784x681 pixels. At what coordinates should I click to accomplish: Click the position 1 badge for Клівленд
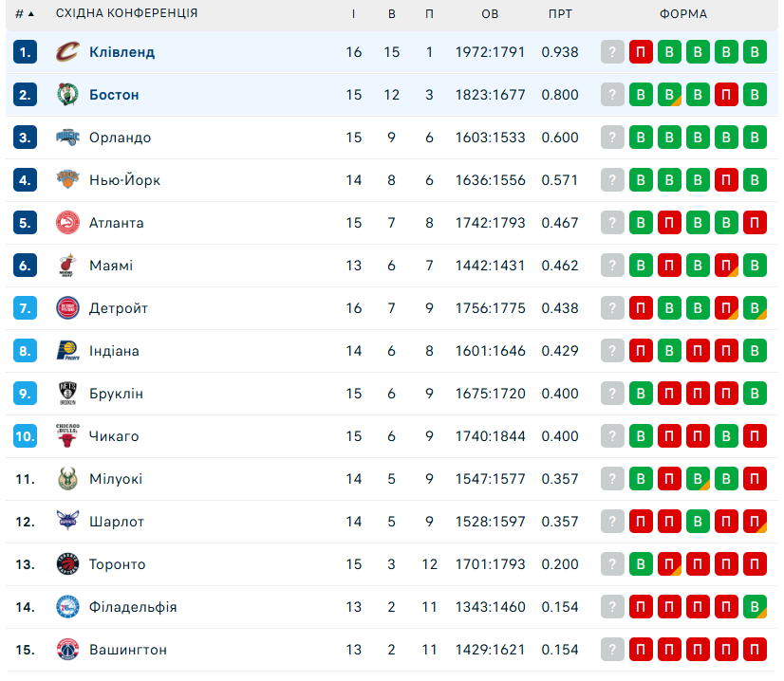click(25, 52)
